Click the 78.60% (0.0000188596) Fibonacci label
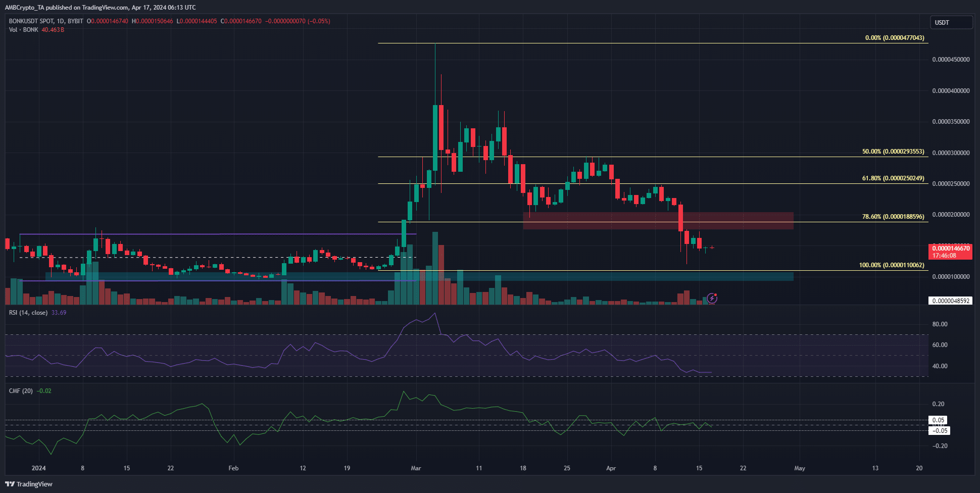The width and height of the screenshot is (980, 493). coord(893,217)
